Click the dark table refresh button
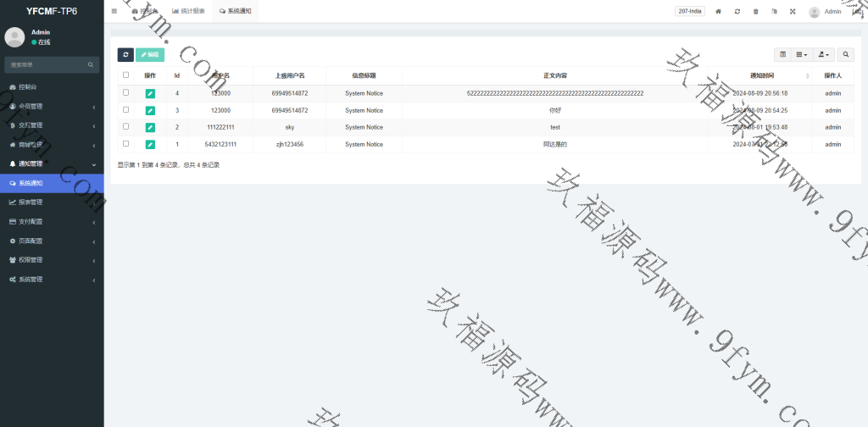 pyautogui.click(x=125, y=54)
